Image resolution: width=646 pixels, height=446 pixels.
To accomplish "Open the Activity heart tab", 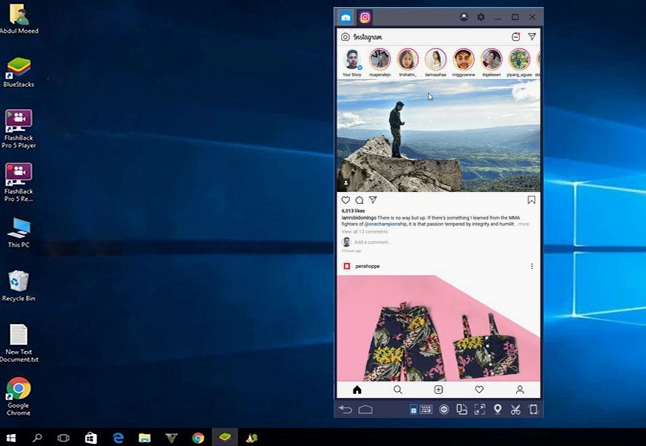I will click(x=479, y=390).
